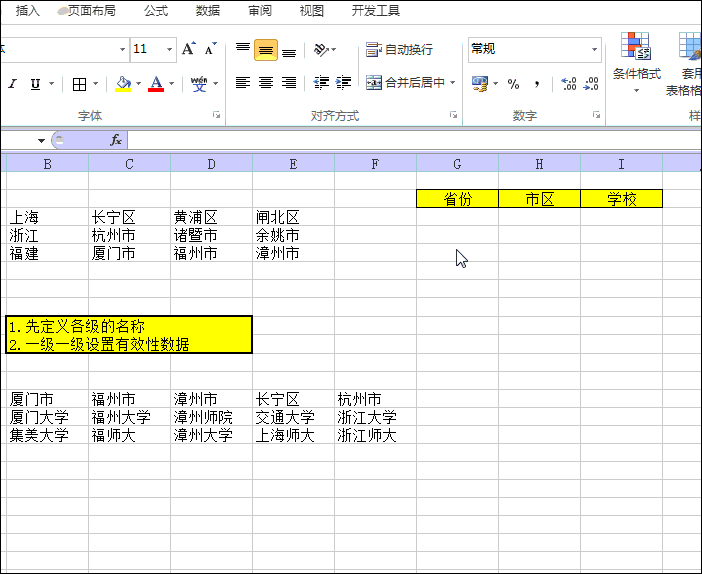702x574 pixels.
Task: Click the text orientation icon
Action: [321, 49]
